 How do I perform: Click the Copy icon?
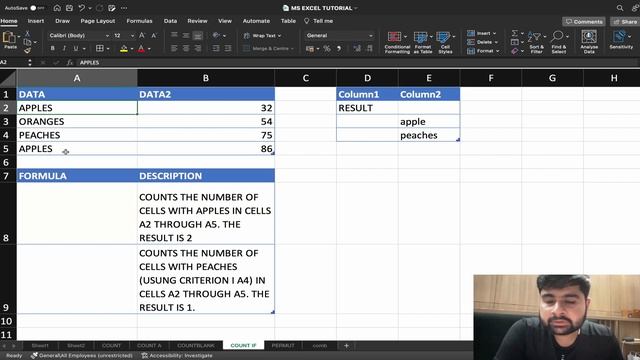point(27,42)
